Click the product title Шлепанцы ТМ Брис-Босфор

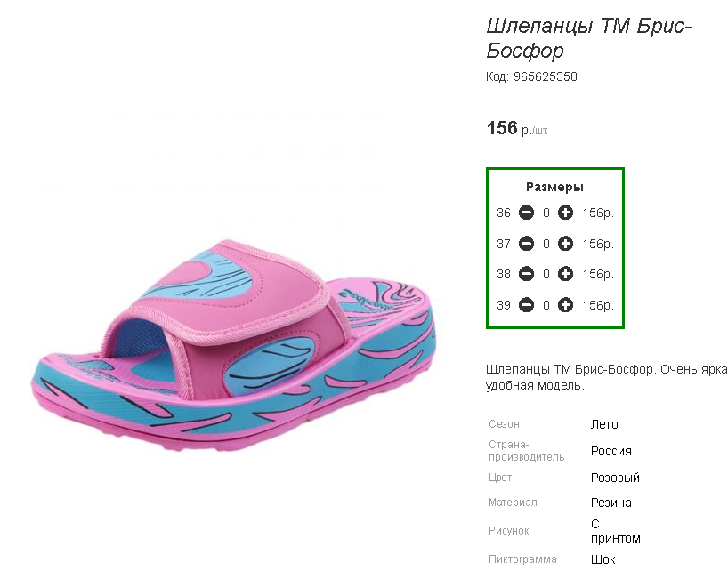point(588,38)
